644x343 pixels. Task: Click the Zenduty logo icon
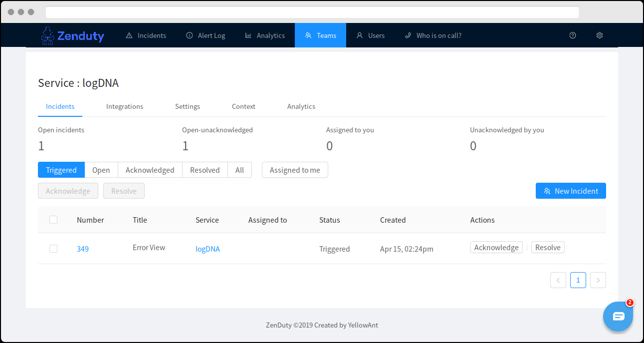click(47, 35)
